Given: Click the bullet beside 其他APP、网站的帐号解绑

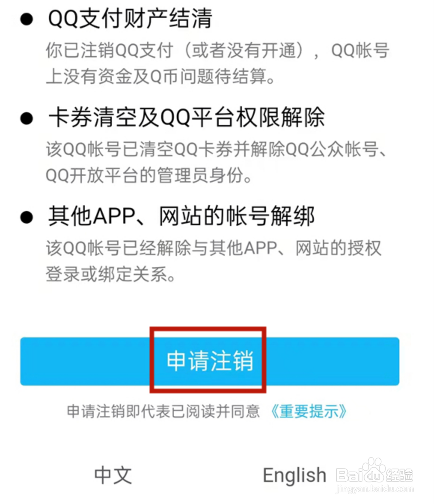Looking at the screenshot, I should tap(27, 217).
